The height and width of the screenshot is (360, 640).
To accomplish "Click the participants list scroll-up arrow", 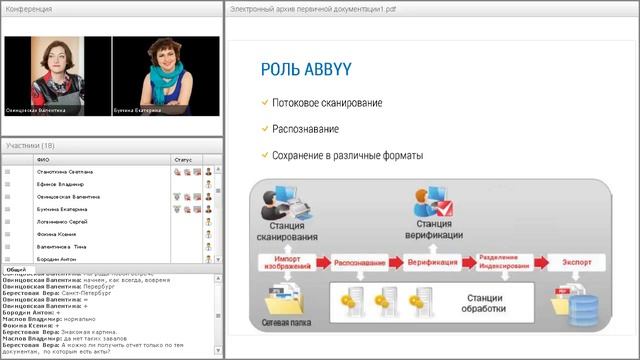I will pos(218,169).
